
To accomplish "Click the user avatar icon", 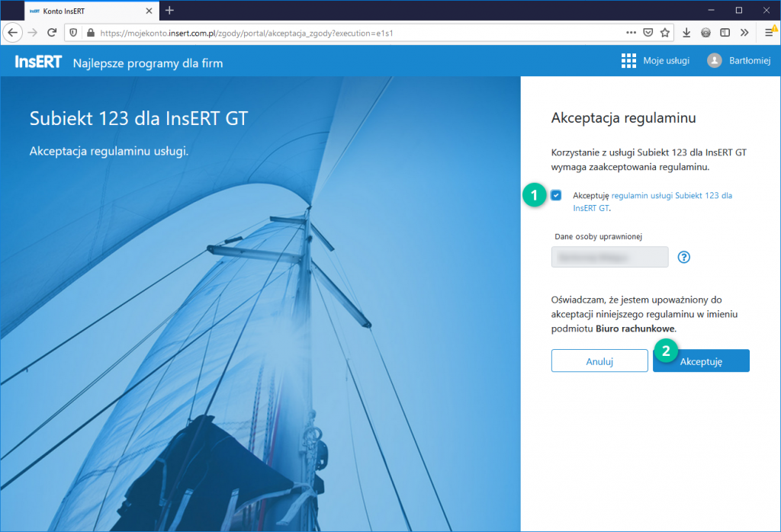I will (x=714, y=61).
